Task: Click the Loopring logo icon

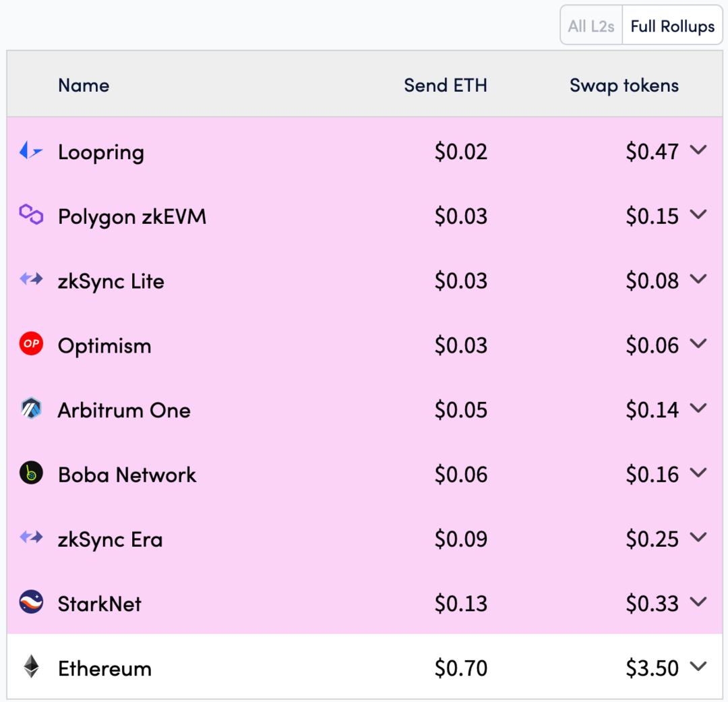Action: pos(31,151)
